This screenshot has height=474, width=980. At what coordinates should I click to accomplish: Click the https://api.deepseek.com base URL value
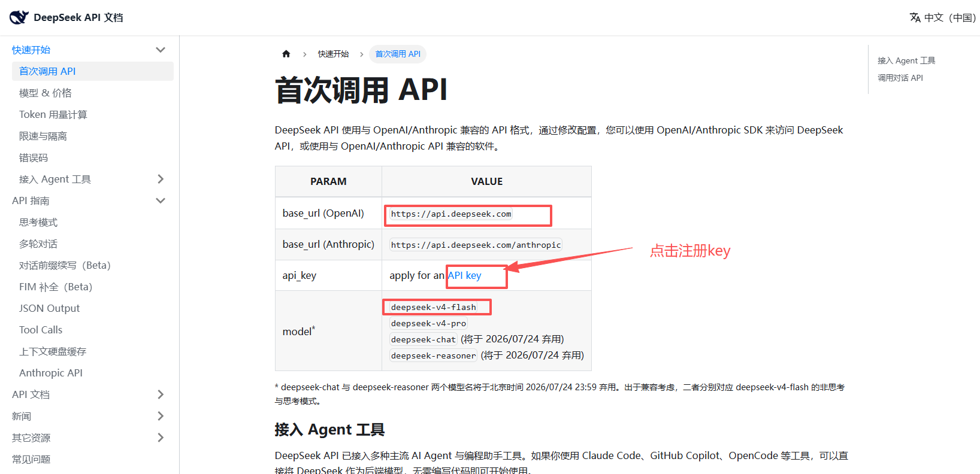[x=451, y=214]
